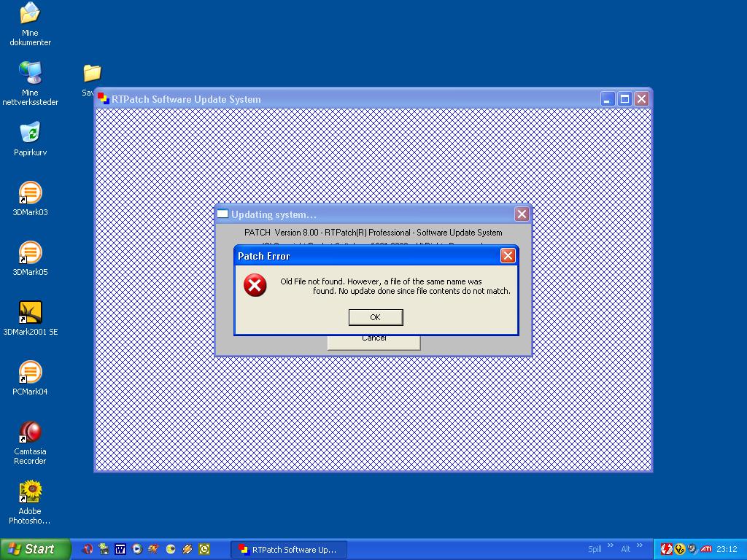Open the Start menu

click(x=35, y=549)
